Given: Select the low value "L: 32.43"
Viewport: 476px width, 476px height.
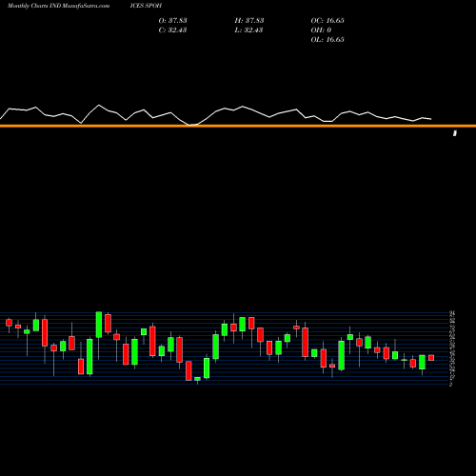Looking at the screenshot, I should pyautogui.click(x=249, y=30).
